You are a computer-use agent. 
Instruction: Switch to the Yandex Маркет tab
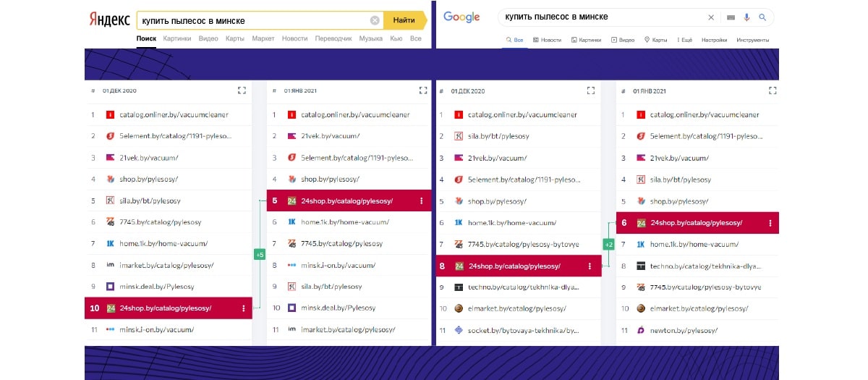(x=263, y=38)
